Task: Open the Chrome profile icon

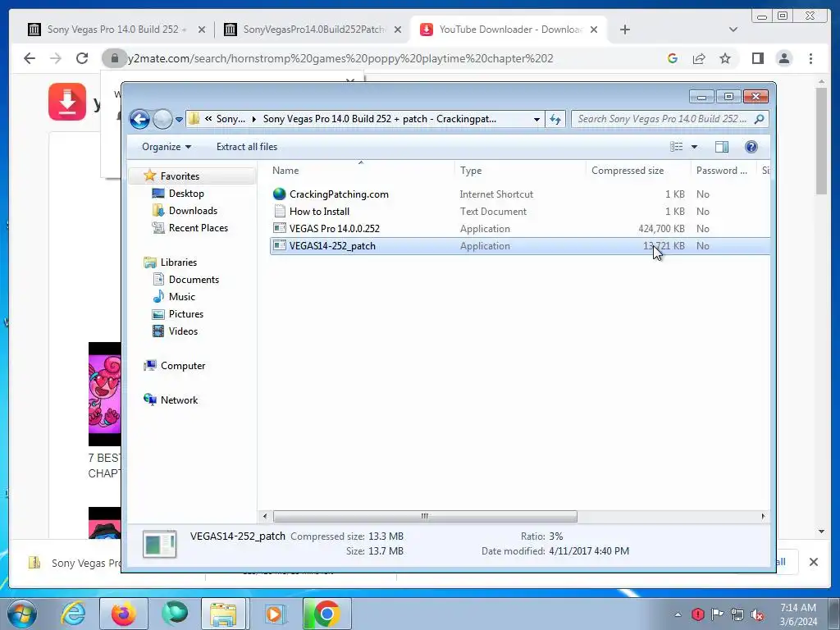Action: (783, 58)
